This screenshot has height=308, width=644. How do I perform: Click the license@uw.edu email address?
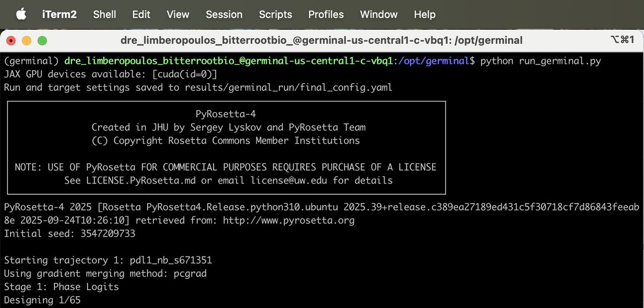pos(290,180)
